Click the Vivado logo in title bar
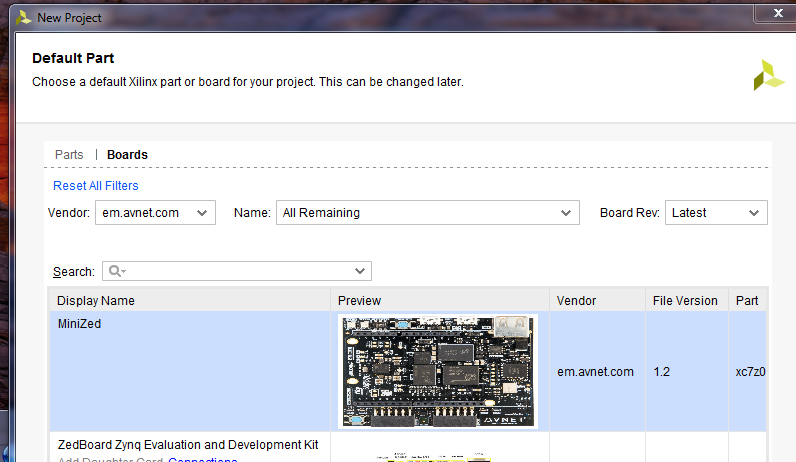Image resolution: width=796 pixels, height=462 pixels. point(23,18)
